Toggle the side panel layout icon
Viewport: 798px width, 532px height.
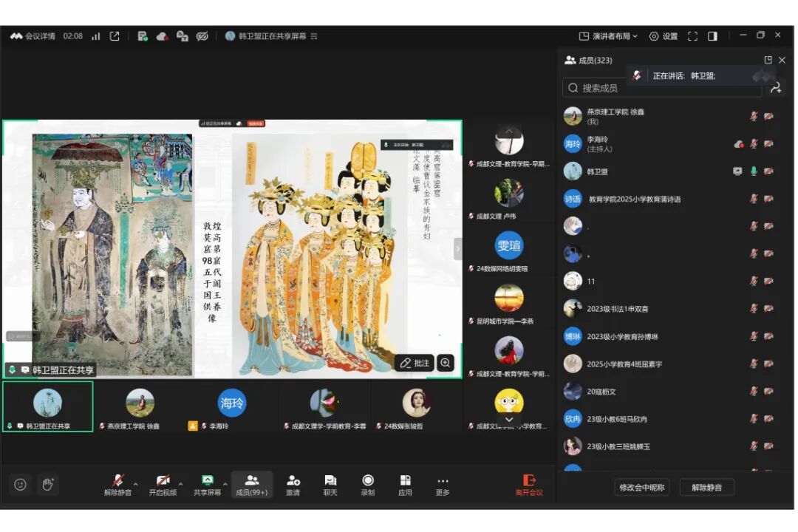712,36
